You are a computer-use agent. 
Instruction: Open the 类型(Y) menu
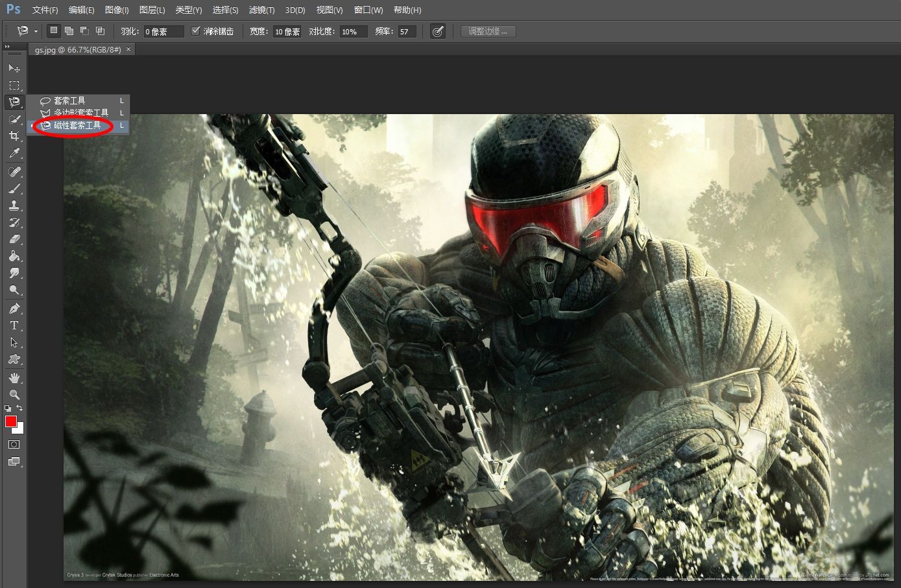point(189,10)
